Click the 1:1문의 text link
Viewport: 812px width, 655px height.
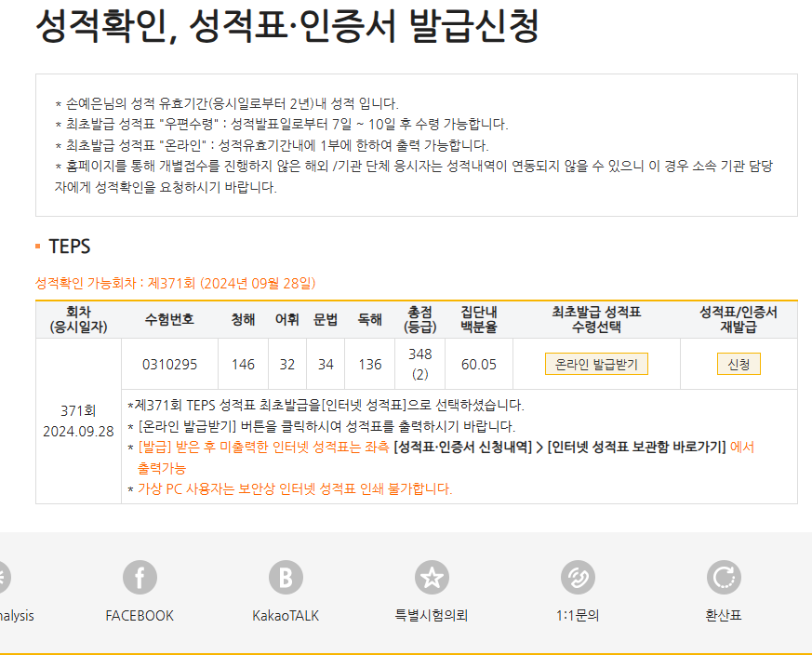(x=578, y=616)
